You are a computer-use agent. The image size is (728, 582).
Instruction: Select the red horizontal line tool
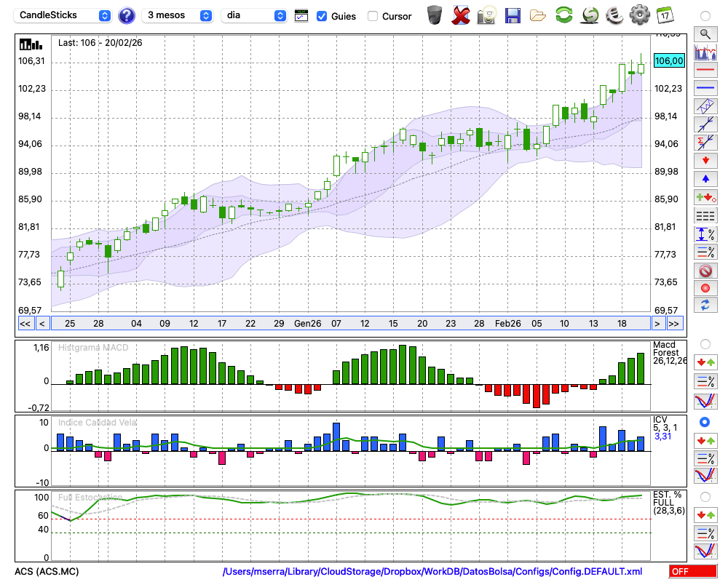tap(705, 71)
